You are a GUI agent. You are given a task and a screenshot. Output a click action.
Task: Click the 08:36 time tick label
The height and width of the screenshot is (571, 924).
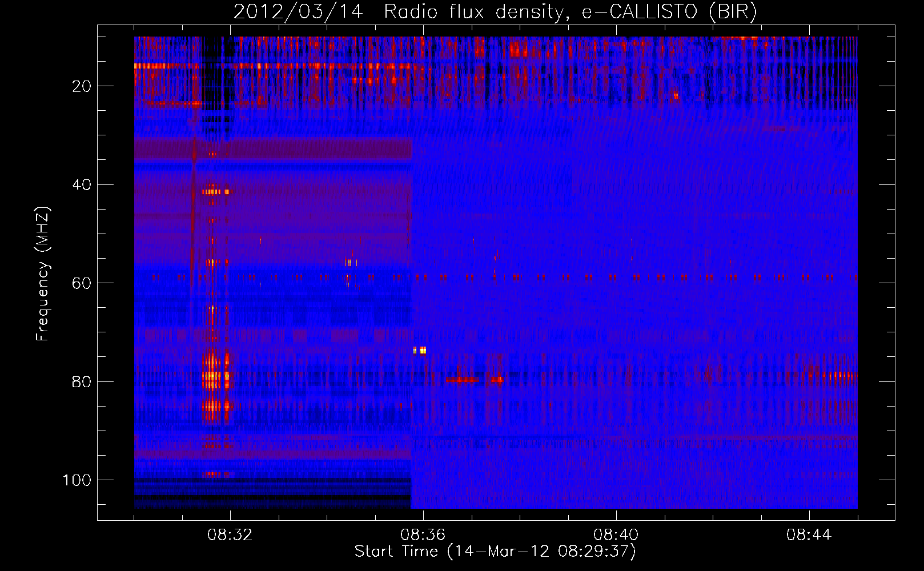tap(423, 535)
